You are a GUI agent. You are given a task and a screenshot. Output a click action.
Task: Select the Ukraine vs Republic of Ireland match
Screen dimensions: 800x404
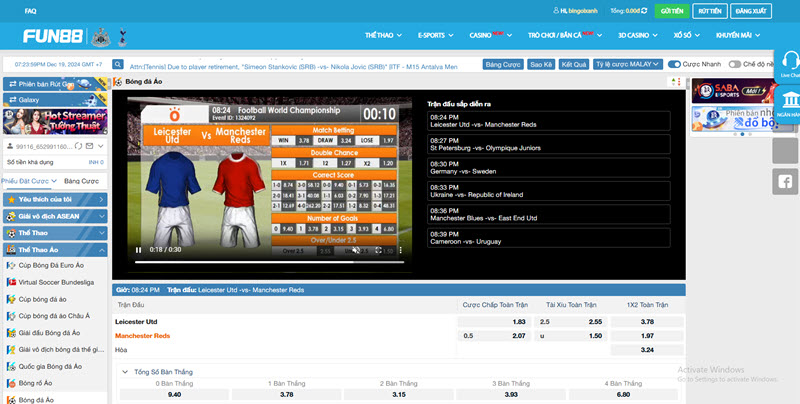pyautogui.click(x=548, y=191)
